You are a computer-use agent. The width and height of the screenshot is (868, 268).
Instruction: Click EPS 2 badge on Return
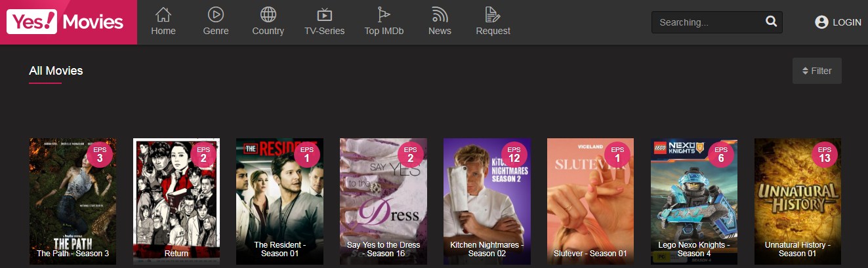(203, 155)
